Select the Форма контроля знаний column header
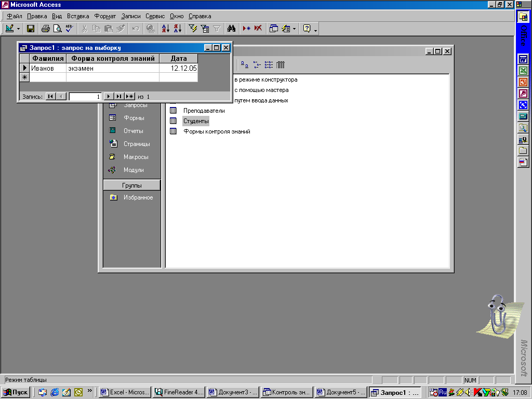 (113, 58)
